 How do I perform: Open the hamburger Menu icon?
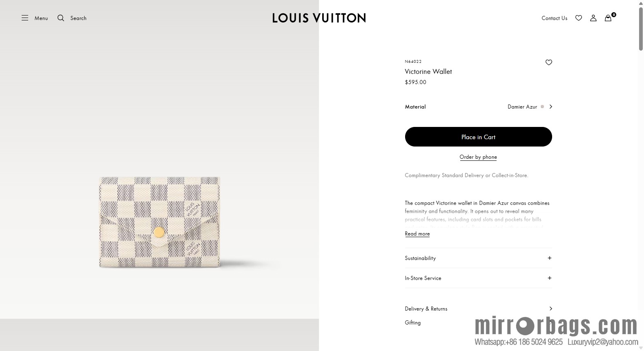click(x=25, y=18)
